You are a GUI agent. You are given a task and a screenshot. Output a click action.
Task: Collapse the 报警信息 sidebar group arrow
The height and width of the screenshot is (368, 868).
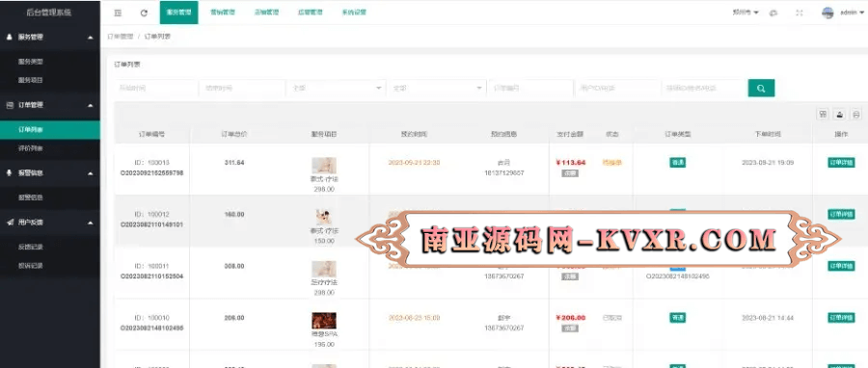[91, 173]
